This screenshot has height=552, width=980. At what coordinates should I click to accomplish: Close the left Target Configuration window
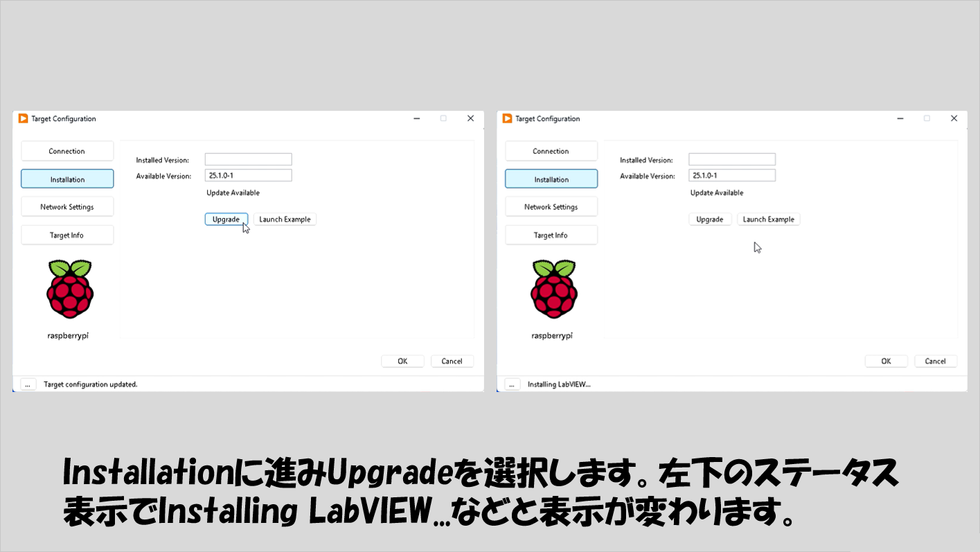(470, 118)
